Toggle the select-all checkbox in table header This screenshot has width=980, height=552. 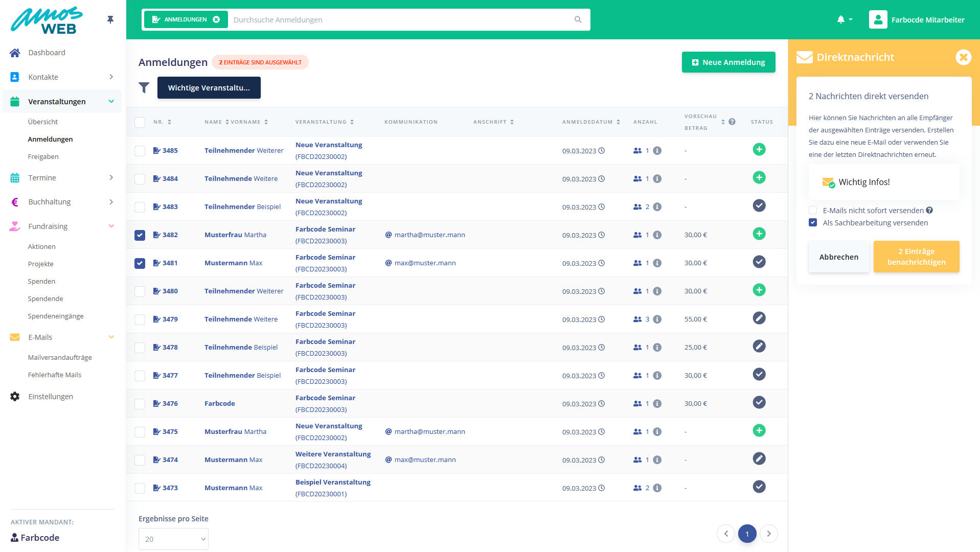(x=140, y=122)
